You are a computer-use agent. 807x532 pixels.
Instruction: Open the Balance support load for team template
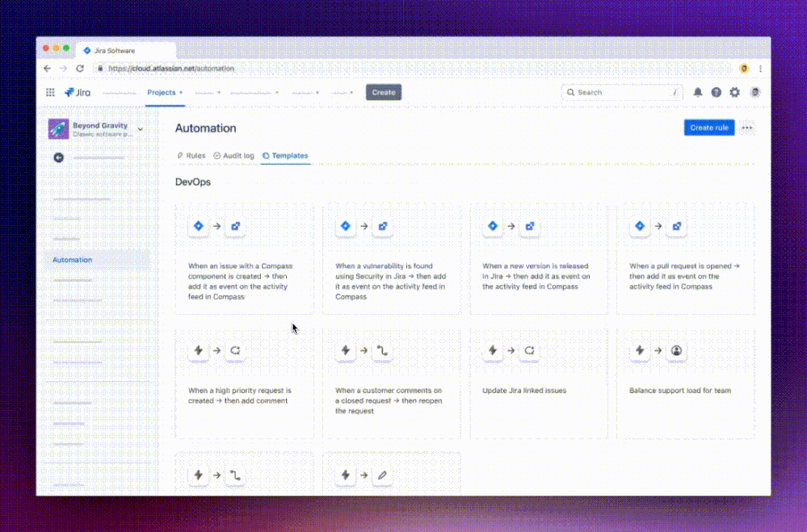[686, 383]
